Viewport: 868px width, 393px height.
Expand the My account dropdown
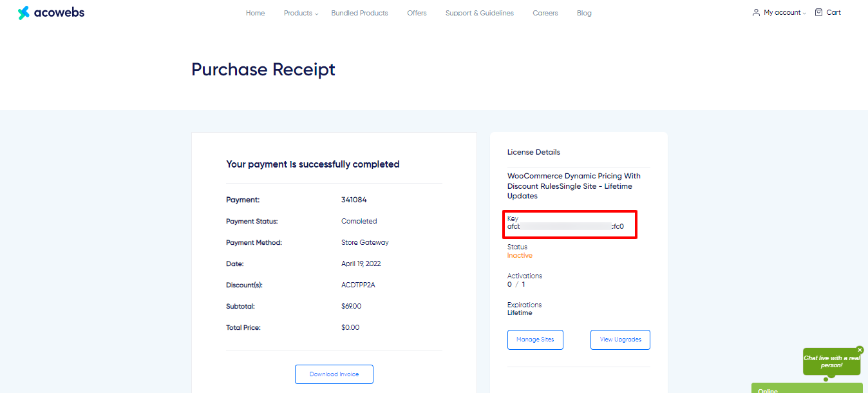785,12
